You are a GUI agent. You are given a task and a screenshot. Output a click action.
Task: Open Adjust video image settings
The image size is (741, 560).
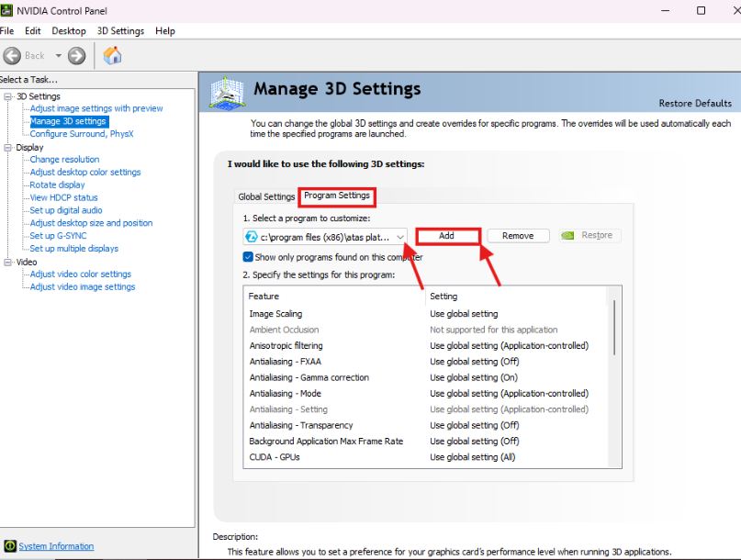click(83, 286)
